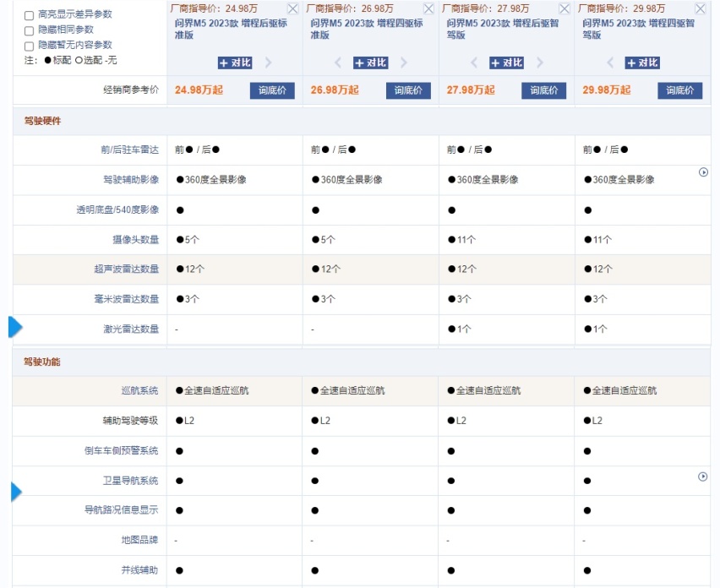Check 隐藏相同参数 option

coord(29,30)
